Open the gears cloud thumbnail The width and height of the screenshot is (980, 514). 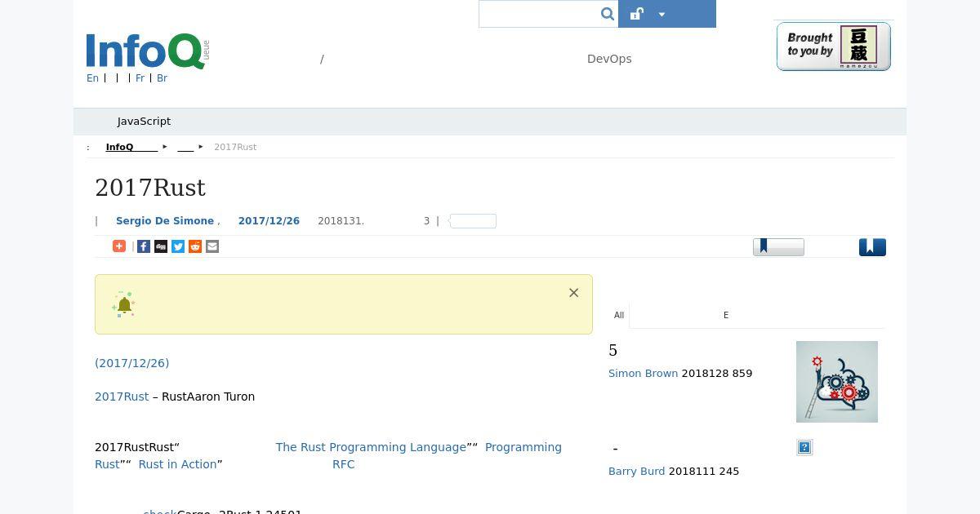point(837,382)
